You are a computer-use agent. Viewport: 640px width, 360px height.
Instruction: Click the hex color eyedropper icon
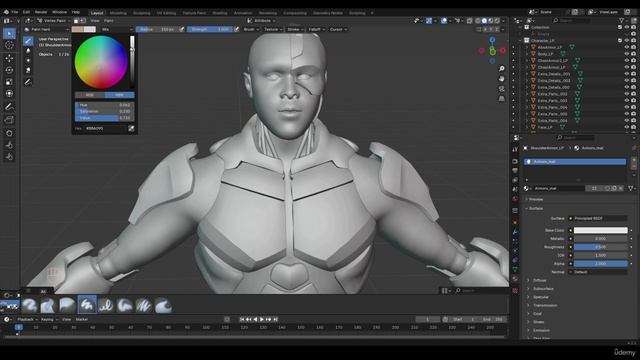coord(131,128)
